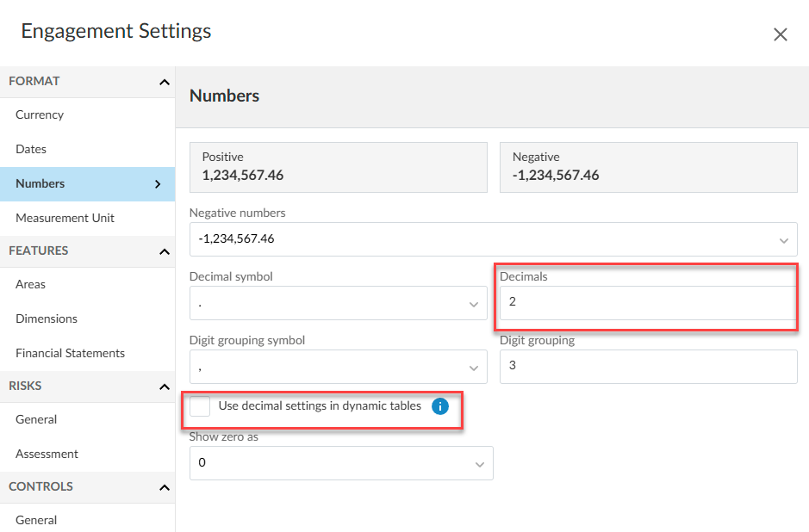This screenshot has height=532, width=809.
Task: Select Currency in the sidebar
Action: pos(40,114)
